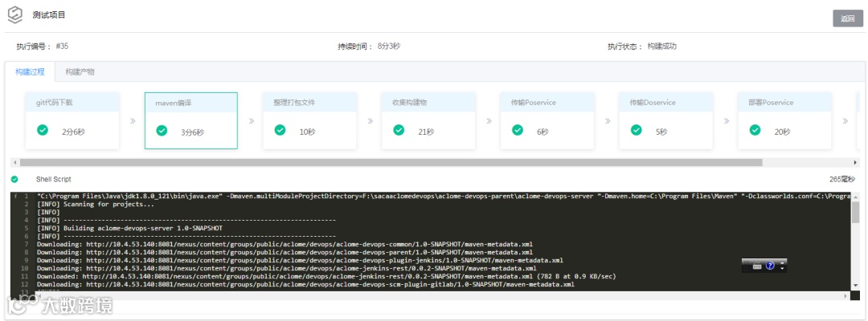Click the green check on 传输Poservice
The height and width of the screenshot is (321, 868).
pyautogui.click(x=518, y=130)
